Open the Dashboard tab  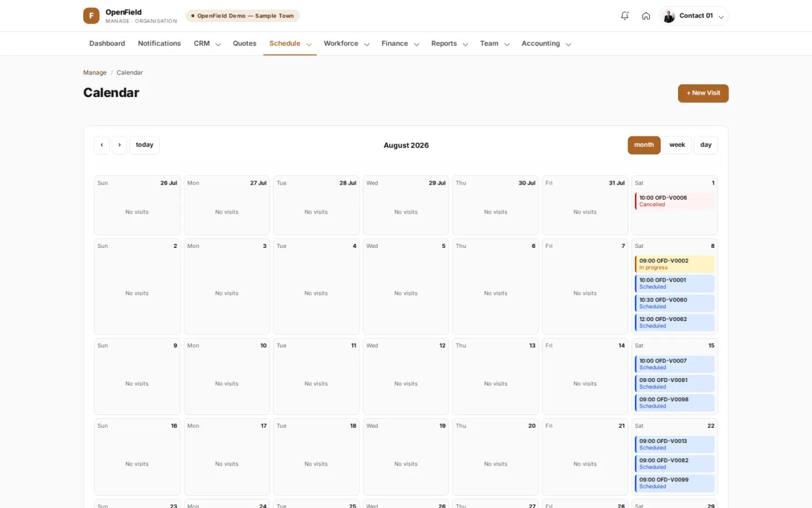click(107, 44)
